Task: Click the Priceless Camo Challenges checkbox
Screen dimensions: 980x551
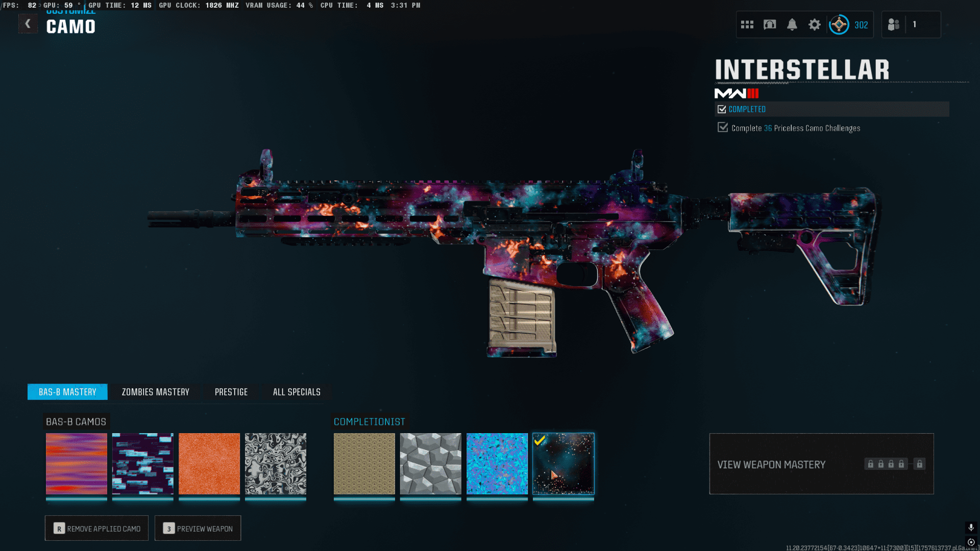Action: (x=723, y=128)
